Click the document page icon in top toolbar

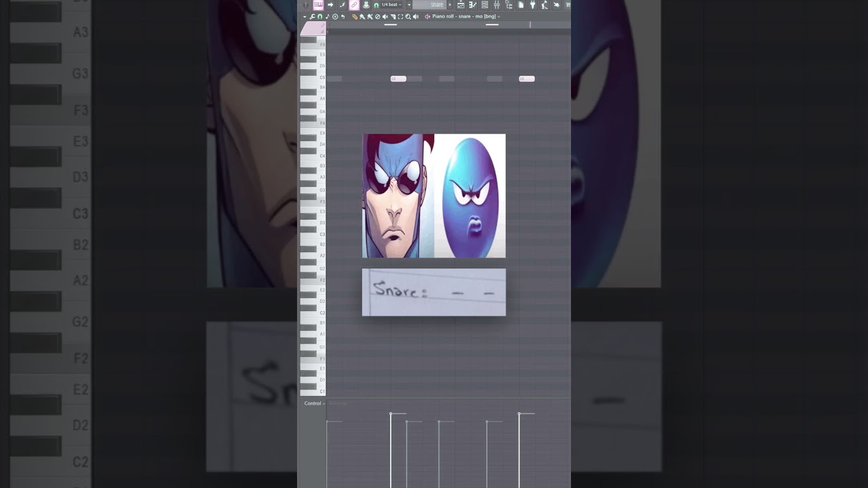(521, 5)
